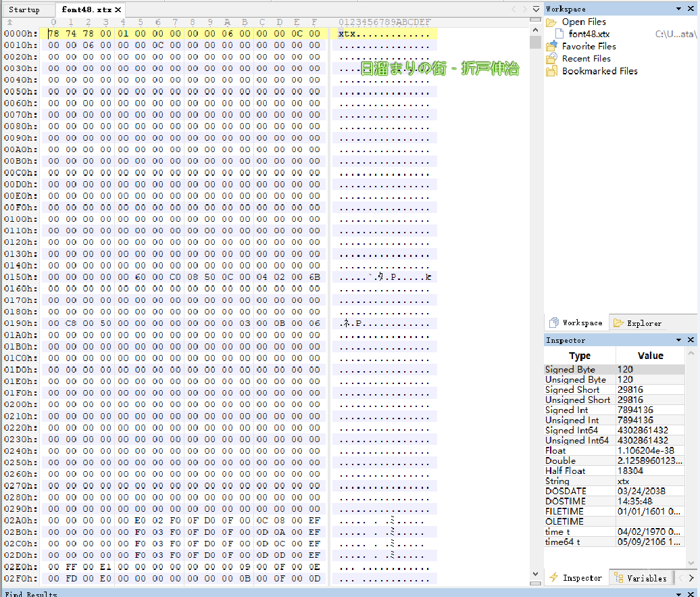Open the Workspace panel dropdown menu
Image resolution: width=700 pixels, height=597 pixels.
pos(678,9)
